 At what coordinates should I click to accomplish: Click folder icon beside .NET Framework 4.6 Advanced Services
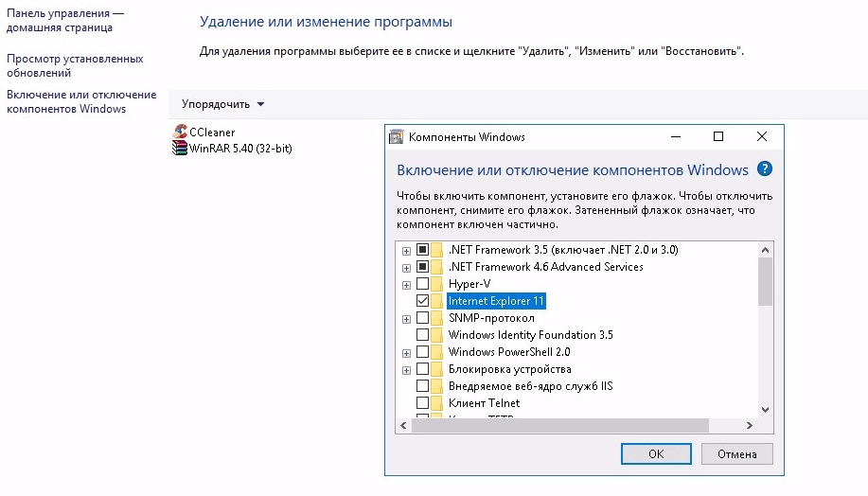point(436,267)
